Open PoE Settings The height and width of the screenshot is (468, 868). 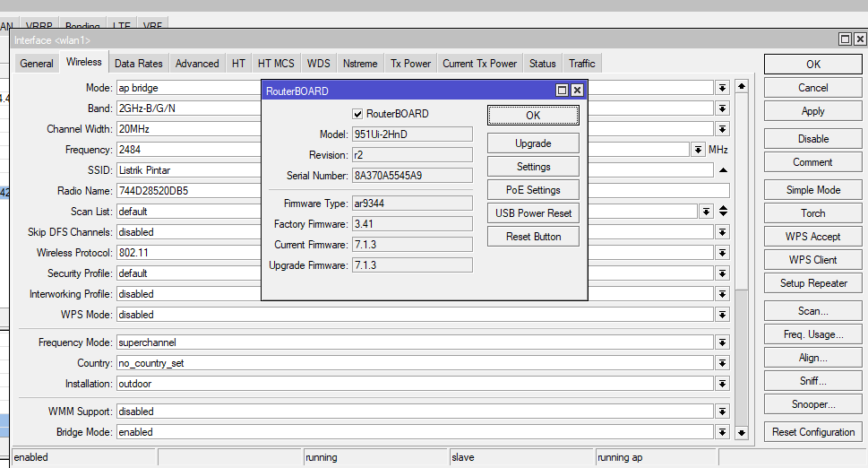tap(533, 190)
